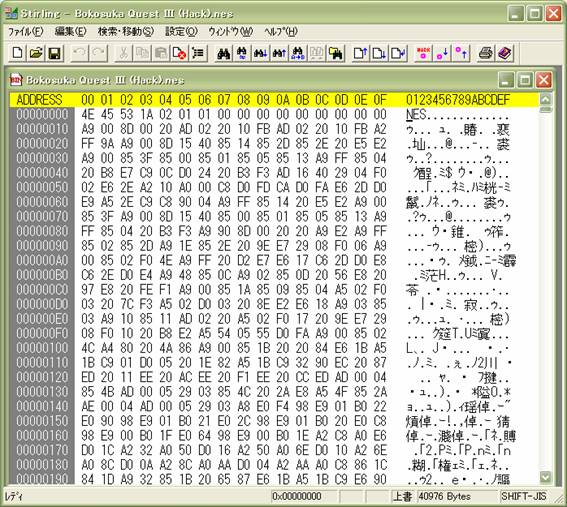Jump to next mark down arrow icon
The width and height of the screenshot is (567, 507).
click(442, 53)
